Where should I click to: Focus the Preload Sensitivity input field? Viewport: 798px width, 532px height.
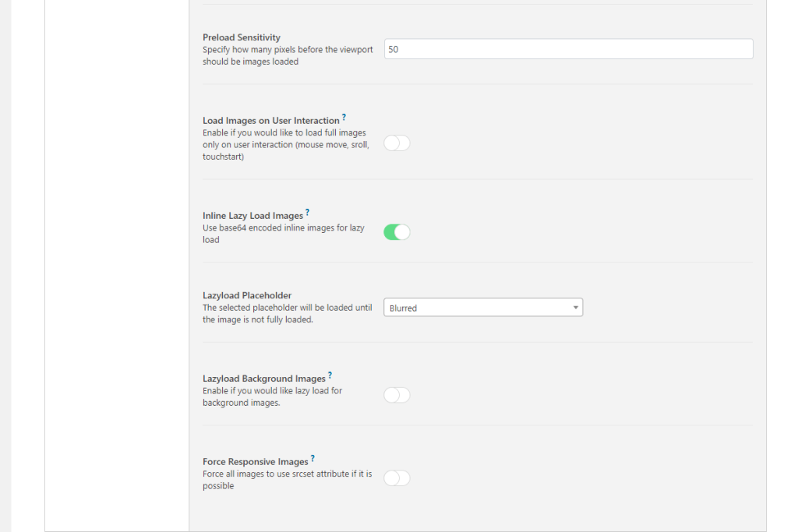pyautogui.click(x=568, y=49)
